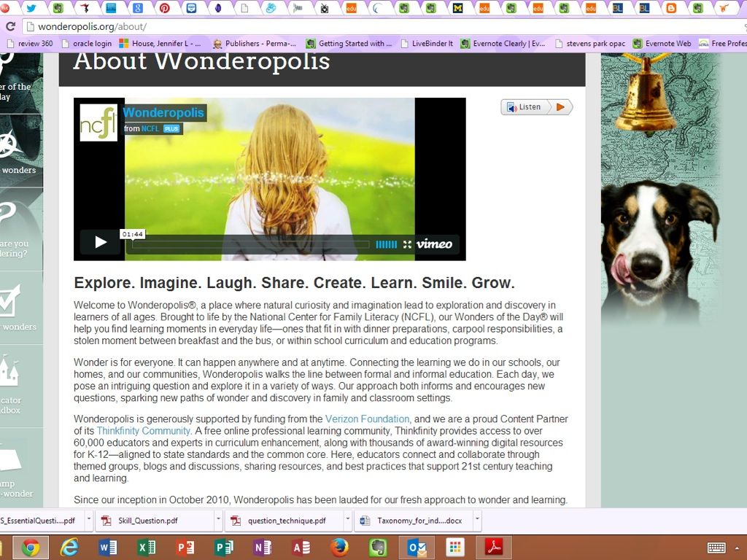Image resolution: width=747 pixels, height=560 pixels.
Task: Click the NCFL logo thumbnail
Action: [98, 122]
